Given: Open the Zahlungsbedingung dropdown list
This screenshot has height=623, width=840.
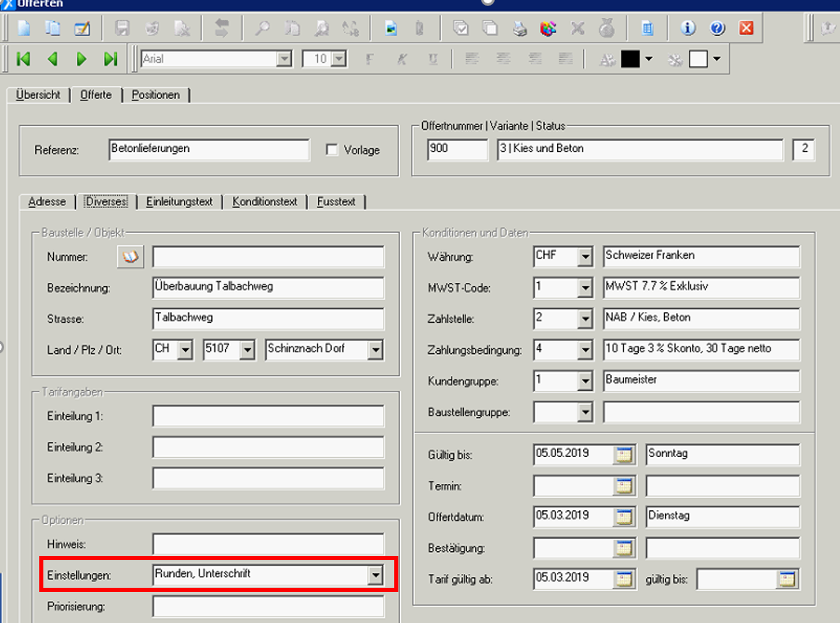Looking at the screenshot, I should 584,350.
